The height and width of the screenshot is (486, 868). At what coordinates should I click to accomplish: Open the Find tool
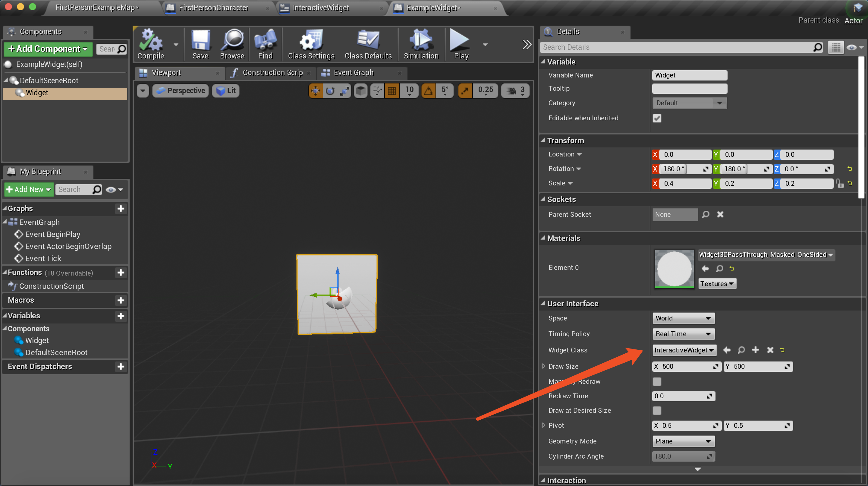[265, 44]
